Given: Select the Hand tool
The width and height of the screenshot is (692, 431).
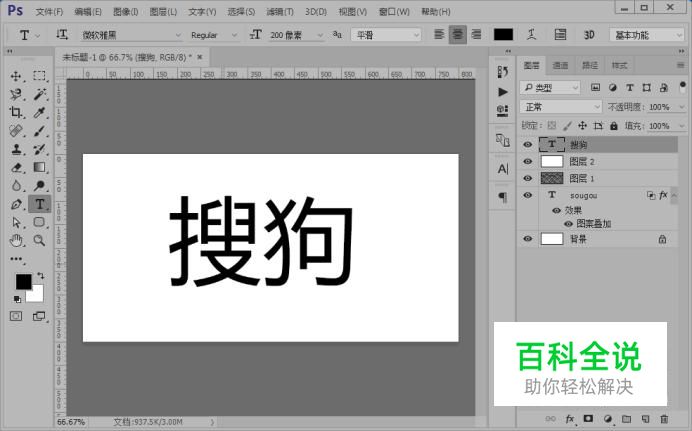Looking at the screenshot, I should point(16,240).
